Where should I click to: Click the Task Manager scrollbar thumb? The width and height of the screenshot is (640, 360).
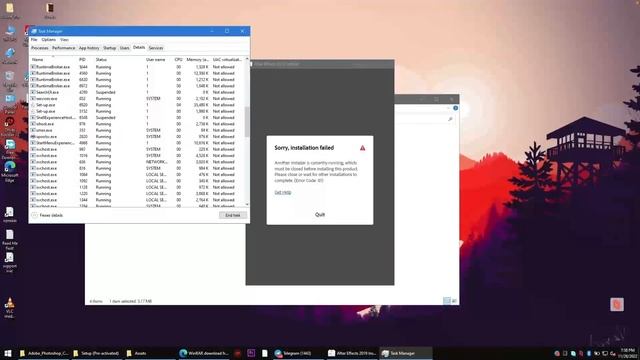(247, 122)
